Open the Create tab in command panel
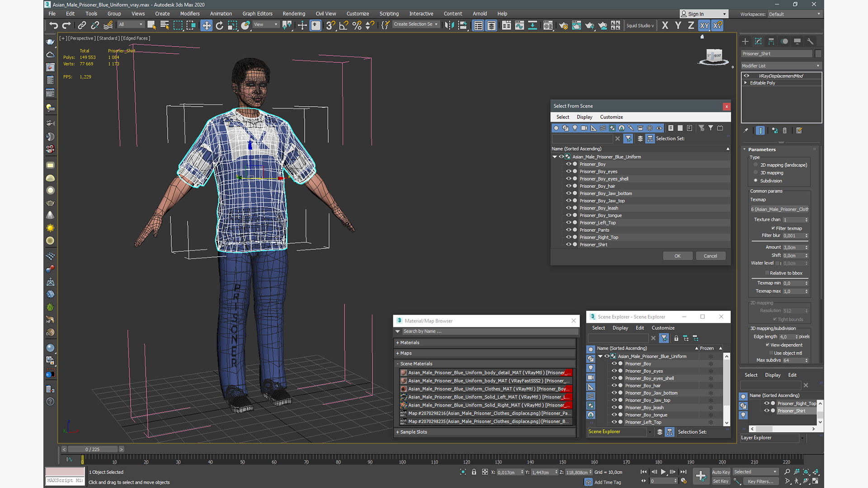The image size is (868, 488). (745, 41)
